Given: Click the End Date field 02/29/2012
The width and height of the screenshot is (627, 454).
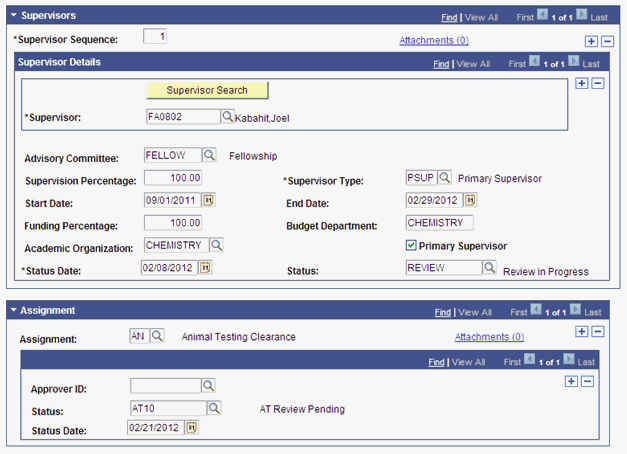Looking at the screenshot, I should [434, 200].
